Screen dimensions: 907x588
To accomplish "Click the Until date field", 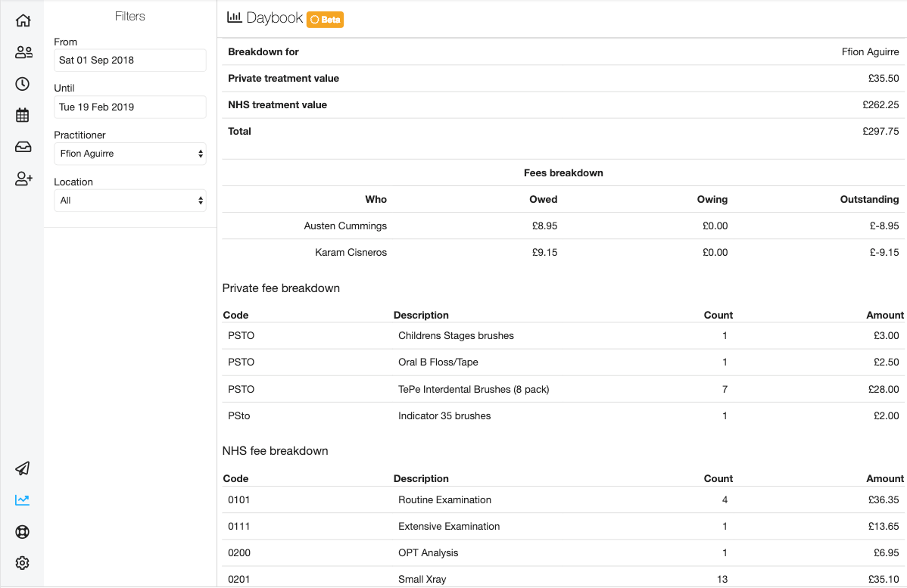I will coord(130,107).
